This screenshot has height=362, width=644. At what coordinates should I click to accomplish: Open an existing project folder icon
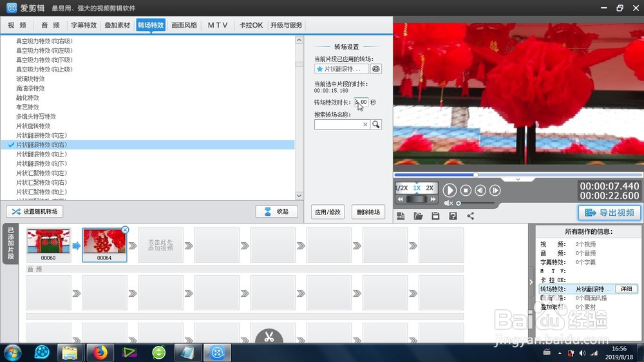pos(418,216)
